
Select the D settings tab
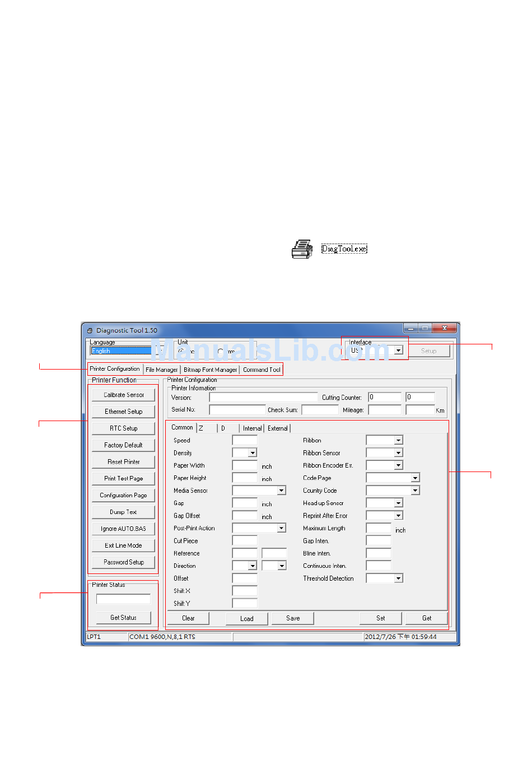pyautogui.click(x=228, y=428)
